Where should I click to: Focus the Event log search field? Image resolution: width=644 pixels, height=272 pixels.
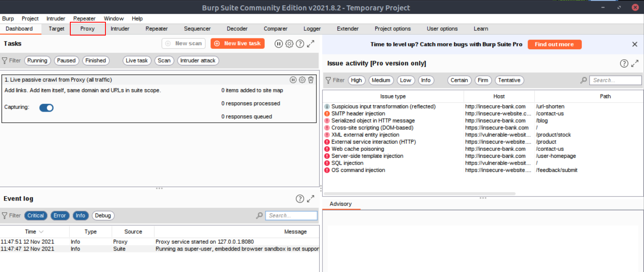[291, 216]
